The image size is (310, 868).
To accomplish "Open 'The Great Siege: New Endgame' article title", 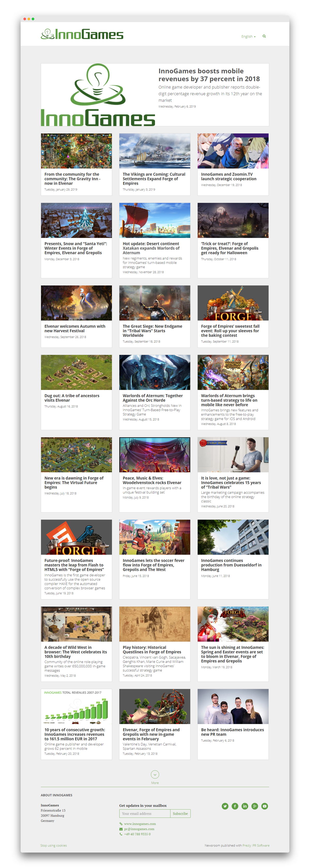I will click(x=152, y=330).
